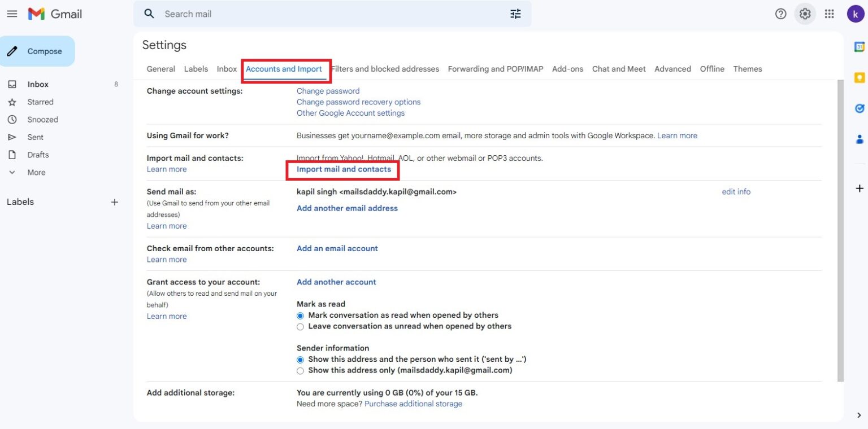Switch to the Forwarding and POP/IMAP tab
The width and height of the screenshot is (868, 429).
point(494,68)
